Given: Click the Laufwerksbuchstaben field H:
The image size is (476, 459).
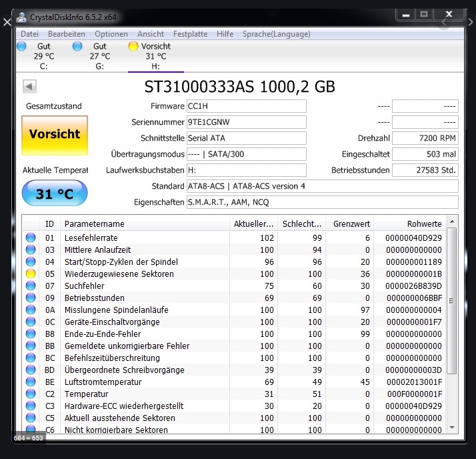Looking at the screenshot, I should tap(246, 170).
